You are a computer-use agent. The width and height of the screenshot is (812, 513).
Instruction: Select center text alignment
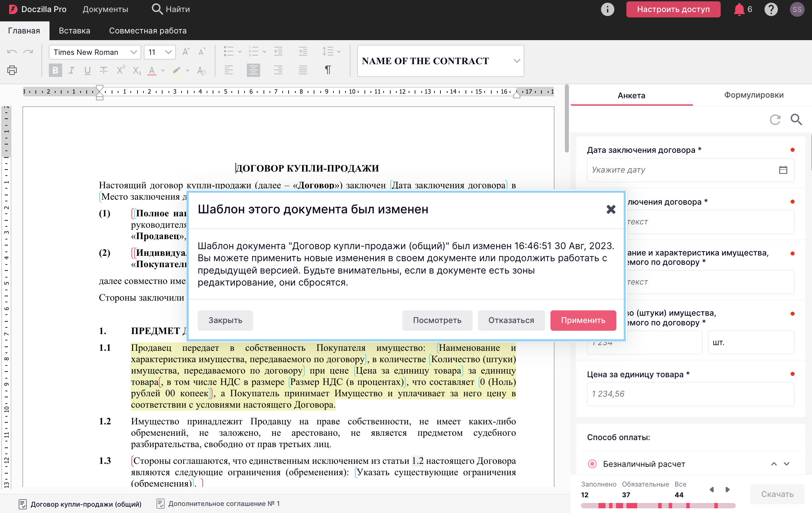click(x=253, y=70)
